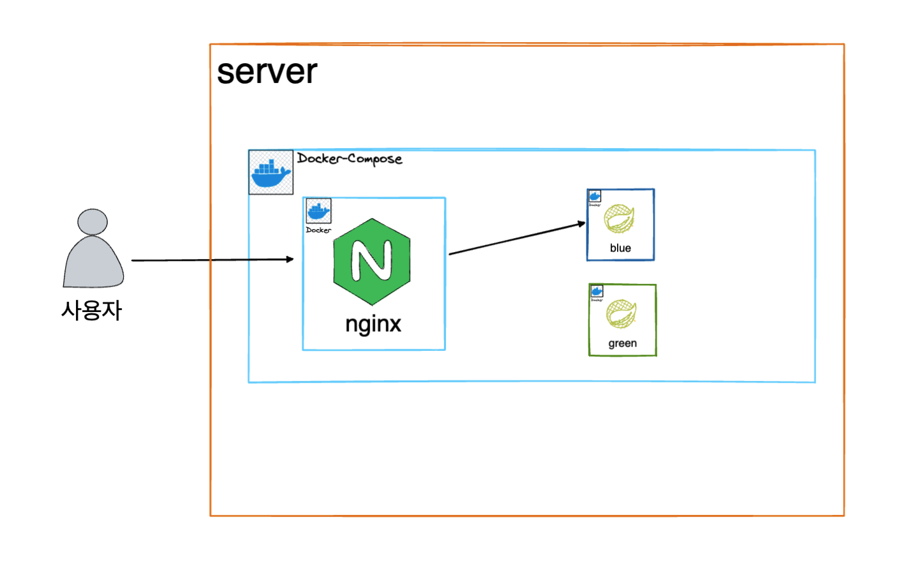Click the gray user figure icon
This screenshot has width=924, height=564.
pyautogui.click(x=93, y=248)
